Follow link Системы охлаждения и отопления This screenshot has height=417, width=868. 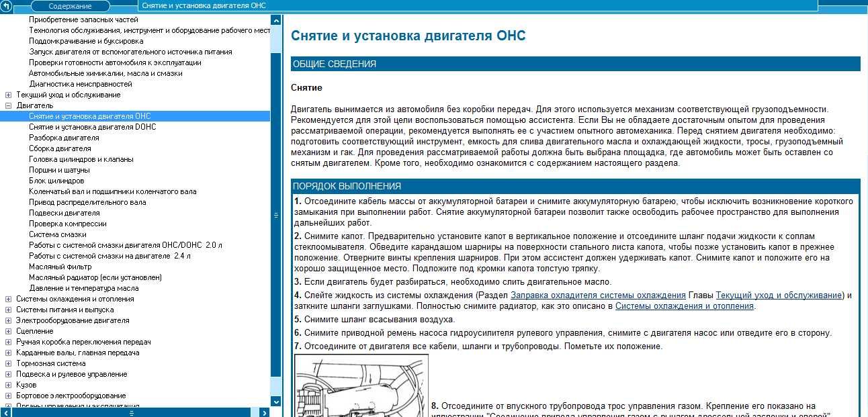[685, 306]
